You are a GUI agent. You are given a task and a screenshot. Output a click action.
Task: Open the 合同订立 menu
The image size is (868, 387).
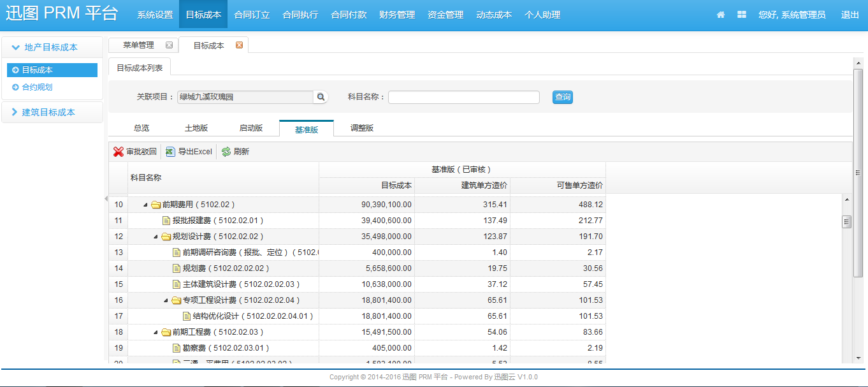pos(252,15)
